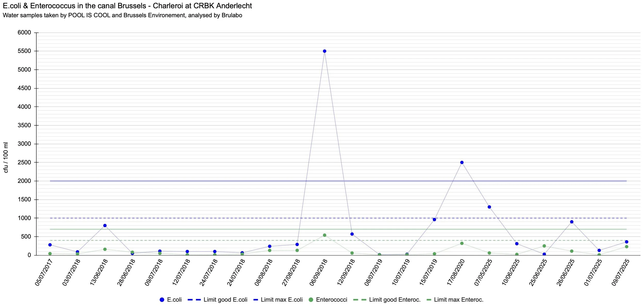Click the E.coli point at 800 on 13/06/2018
Viewport: 644px width, 306px height.
point(105,226)
